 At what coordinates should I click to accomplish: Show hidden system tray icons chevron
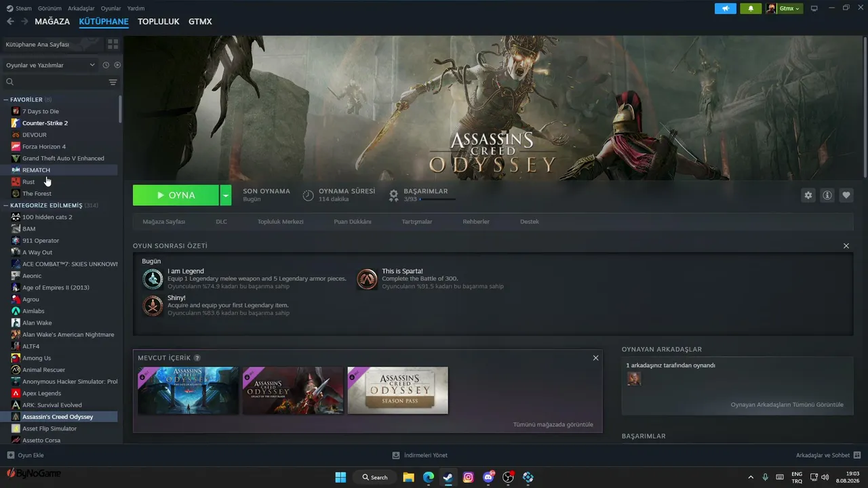750,477
